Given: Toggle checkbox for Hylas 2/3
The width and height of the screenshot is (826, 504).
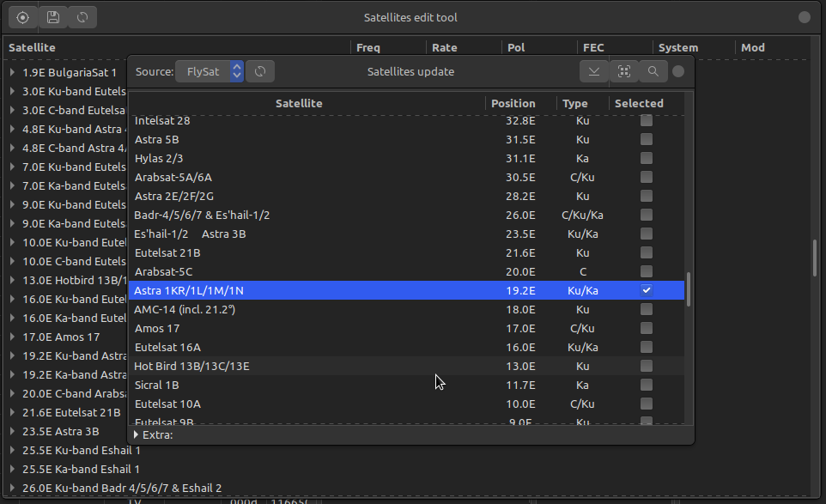Looking at the screenshot, I should click(x=647, y=158).
